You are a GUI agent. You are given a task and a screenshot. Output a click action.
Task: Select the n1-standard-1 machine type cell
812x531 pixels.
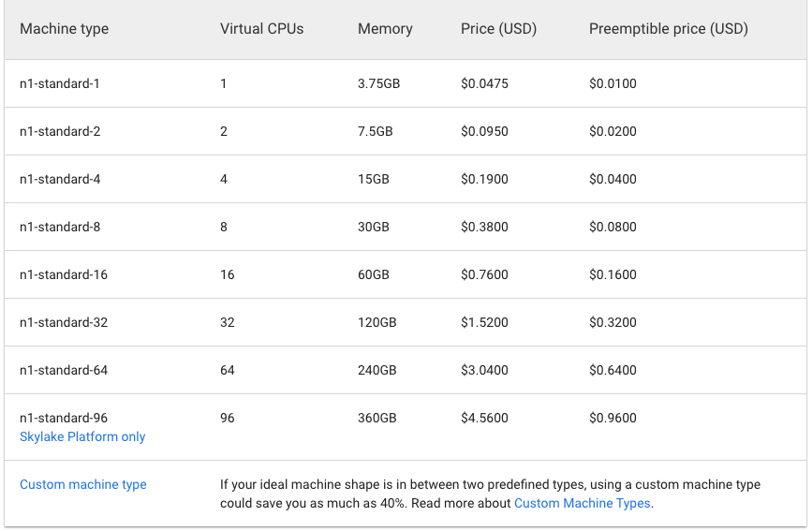click(x=60, y=83)
